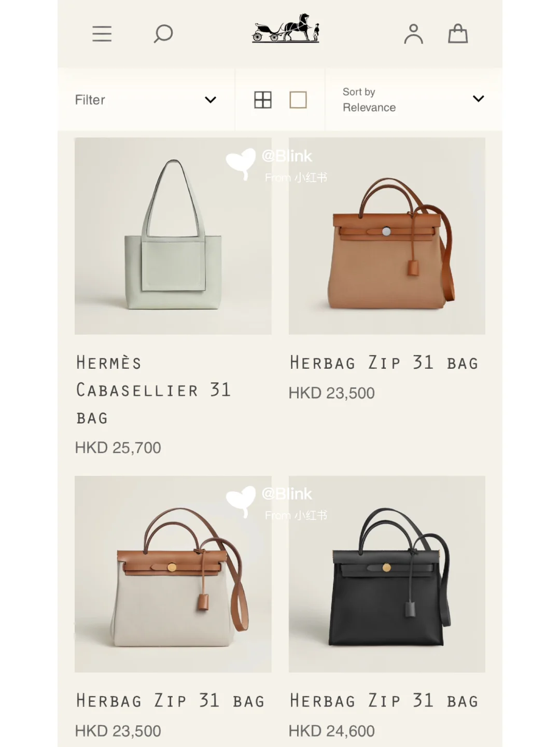Open search with the magnifier icon
This screenshot has height=747, width=560.
[x=163, y=34]
